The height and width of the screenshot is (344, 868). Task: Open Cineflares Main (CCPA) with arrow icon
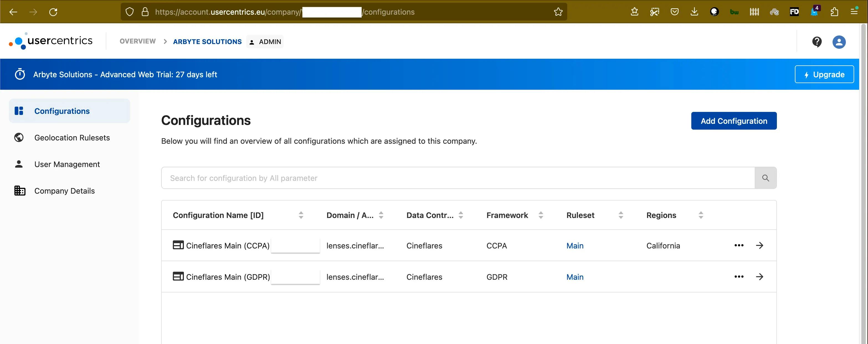(759, 245)
